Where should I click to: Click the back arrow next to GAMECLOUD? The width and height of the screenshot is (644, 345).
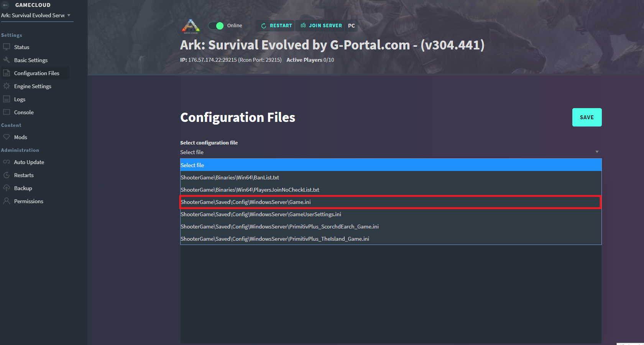click(5, 5)
